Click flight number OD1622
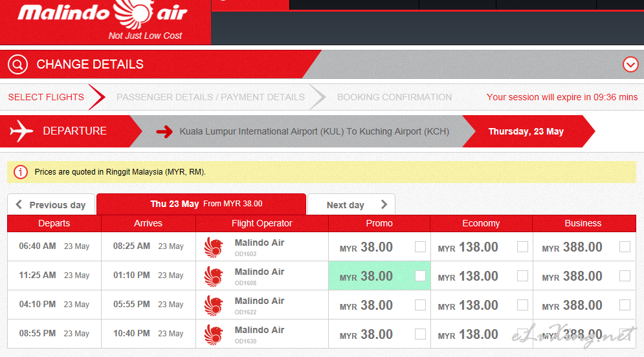 tap(245, 312)
